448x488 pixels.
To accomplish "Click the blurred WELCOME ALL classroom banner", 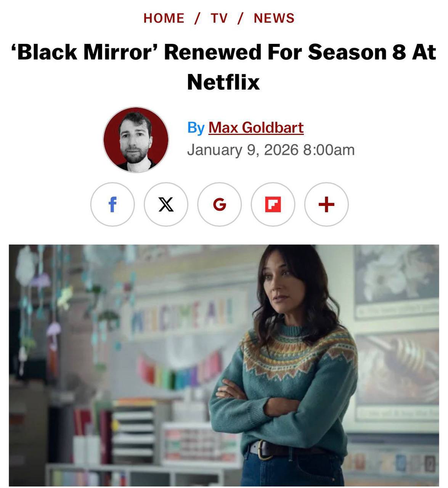I will 183,316.
